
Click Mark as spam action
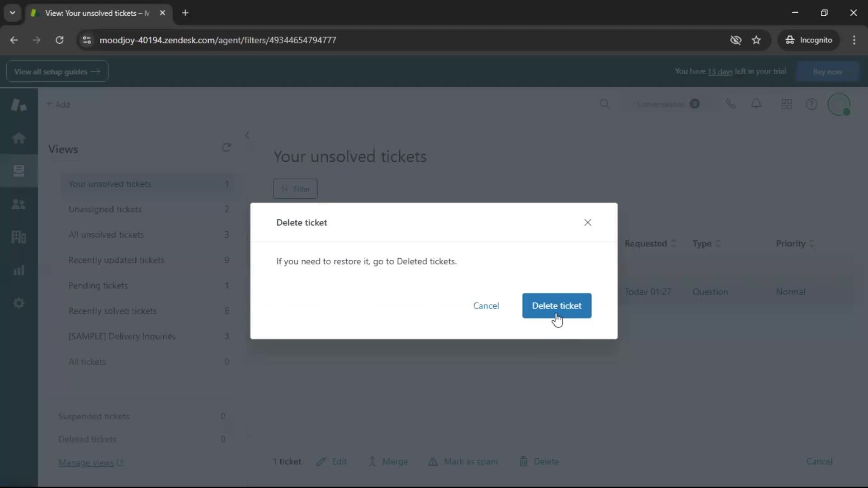pos(463,462)
